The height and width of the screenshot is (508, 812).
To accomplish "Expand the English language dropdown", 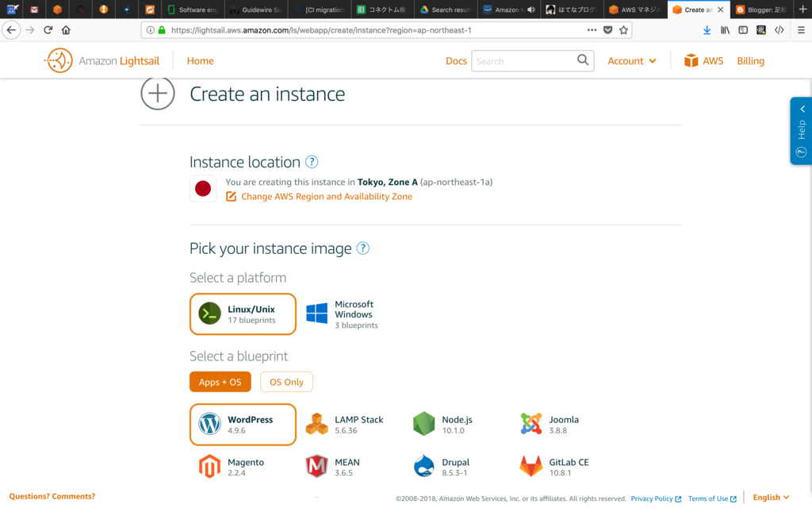I will 771,498.
